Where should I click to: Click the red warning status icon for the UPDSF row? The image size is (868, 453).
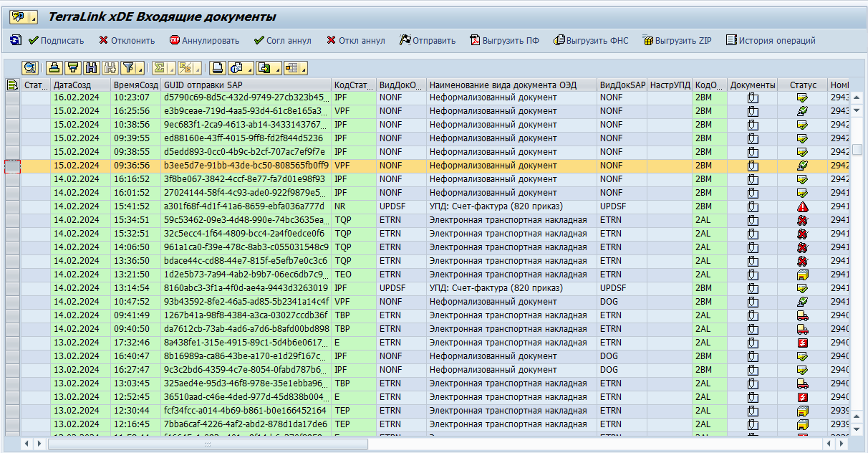point(802,206)
